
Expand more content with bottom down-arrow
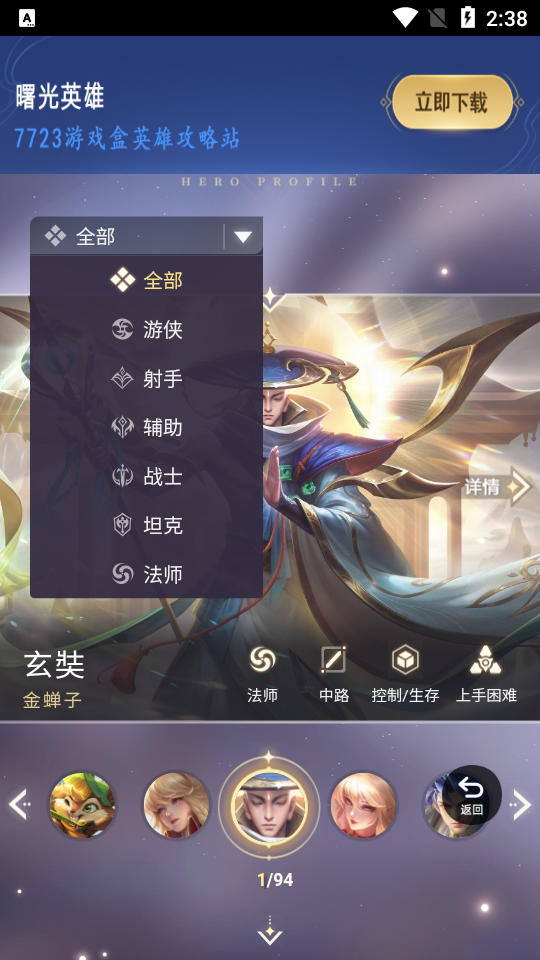pyautogui.click(x=269, y=931)
